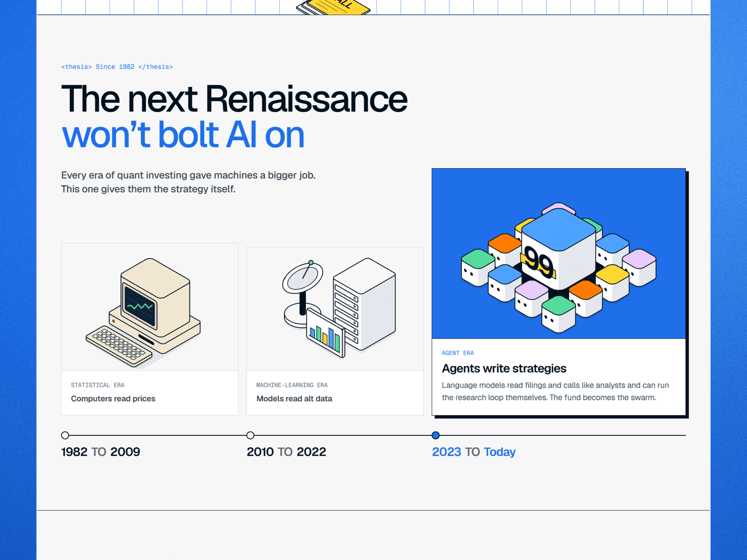Click the 'Models read alt data' card title
747x560 pixels.
point(294,399)
